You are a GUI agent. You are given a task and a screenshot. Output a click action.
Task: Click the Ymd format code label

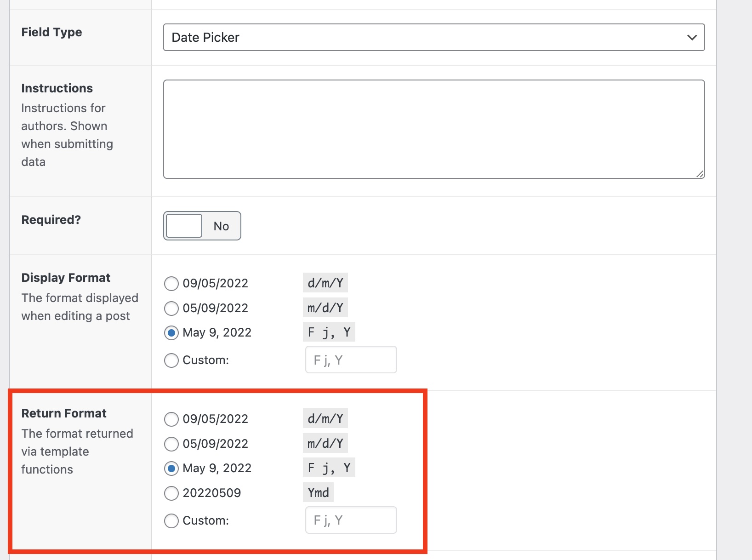318,492
